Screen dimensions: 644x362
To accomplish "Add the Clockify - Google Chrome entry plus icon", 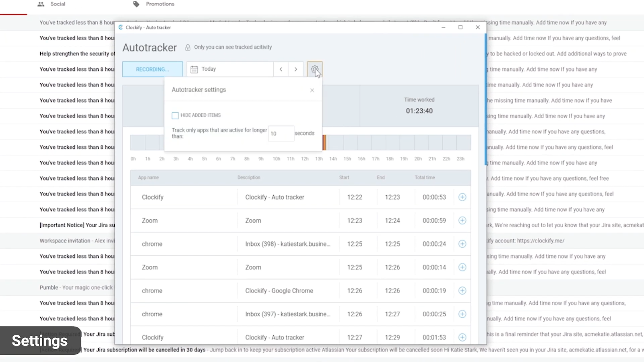I will 462,290.
